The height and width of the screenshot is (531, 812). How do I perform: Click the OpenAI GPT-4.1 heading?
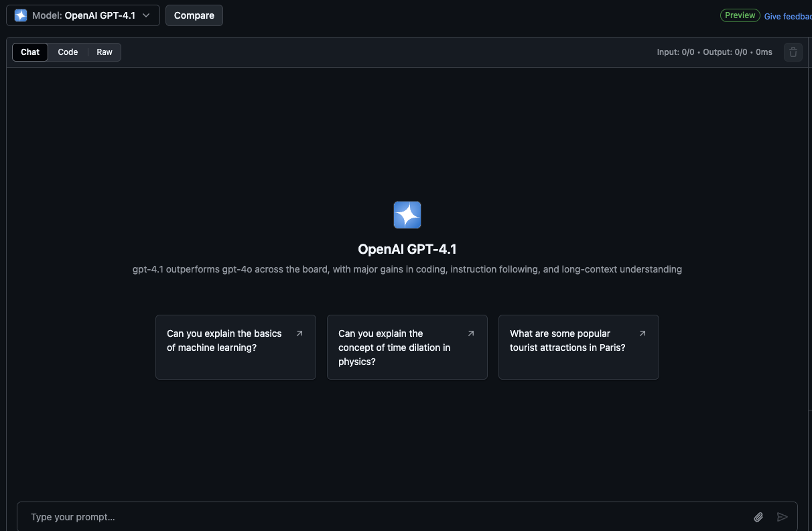pyautogui.click(x=407, y=249)
